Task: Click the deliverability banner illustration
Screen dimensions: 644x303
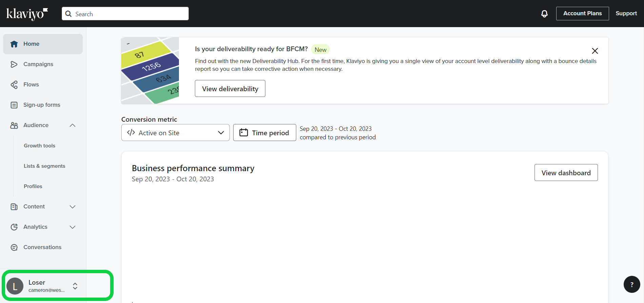Action: pos(150,70)
